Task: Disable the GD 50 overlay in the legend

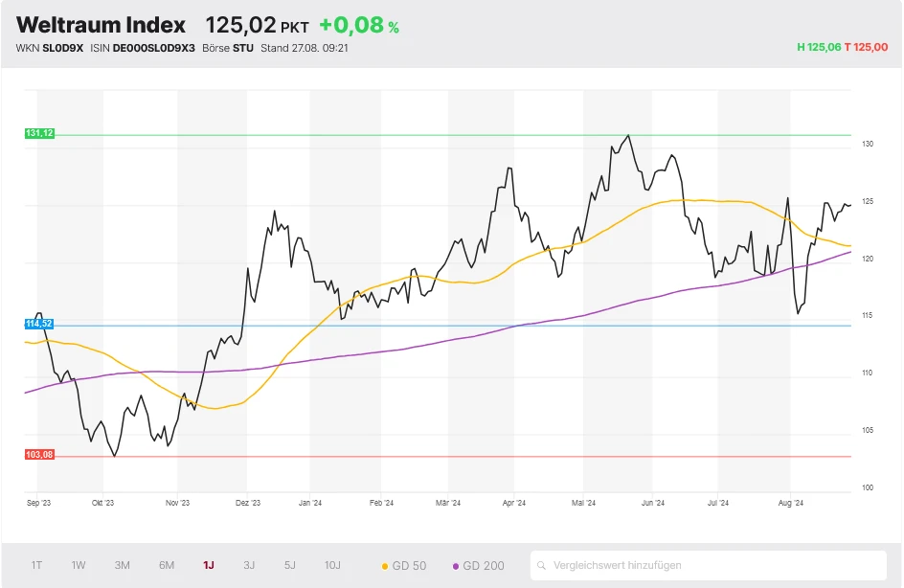Action: click(404, 565)
